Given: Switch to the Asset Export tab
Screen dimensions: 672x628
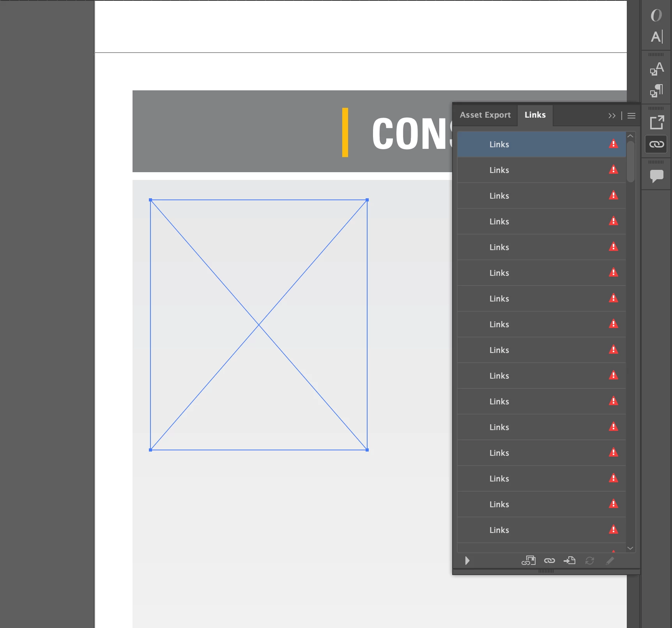Looking at the screenshot, I should pos(485,115).
